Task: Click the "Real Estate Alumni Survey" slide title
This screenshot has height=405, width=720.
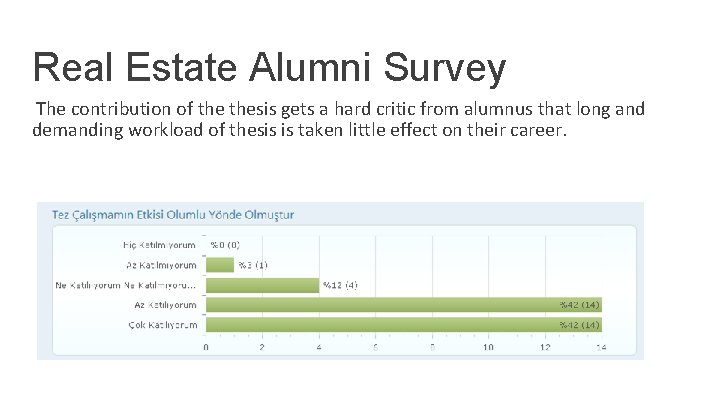Action: 269,68
